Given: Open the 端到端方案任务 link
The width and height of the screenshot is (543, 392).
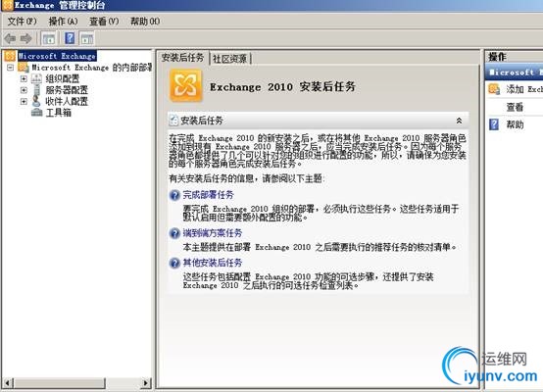Looking at the screenshot, I should tap(213, 233).
